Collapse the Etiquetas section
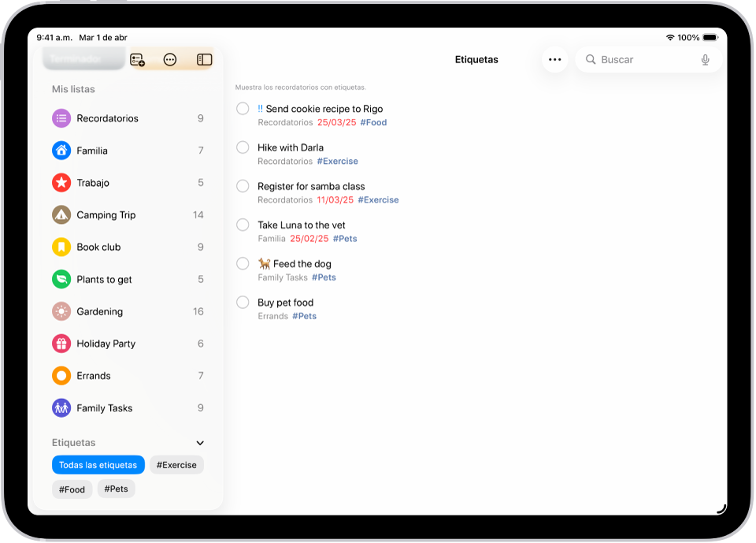756x543 pixels. point(199,443)
